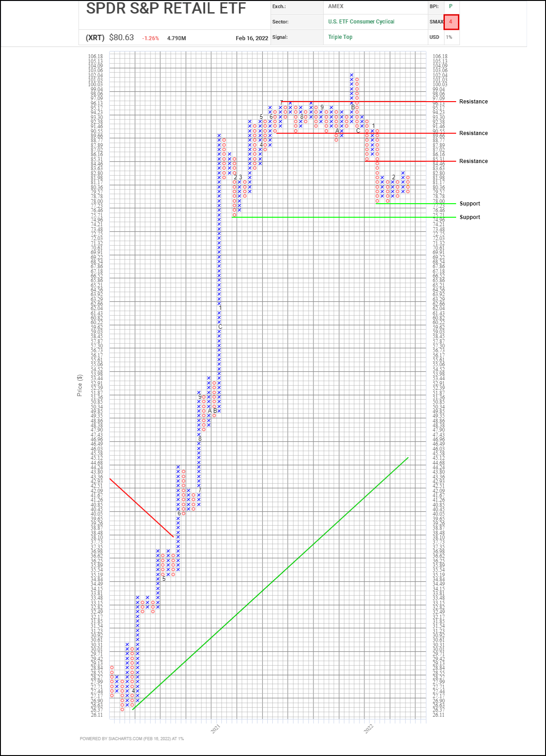546x756 pixels.
Task: Click the 2021 x-axis year label
Action: click(216, 729)
